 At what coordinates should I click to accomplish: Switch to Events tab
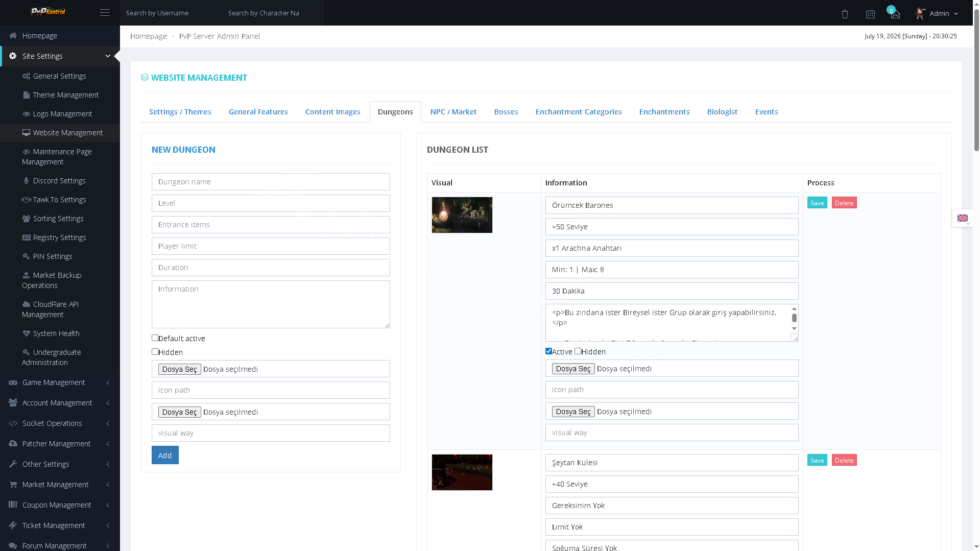[767, 112]
